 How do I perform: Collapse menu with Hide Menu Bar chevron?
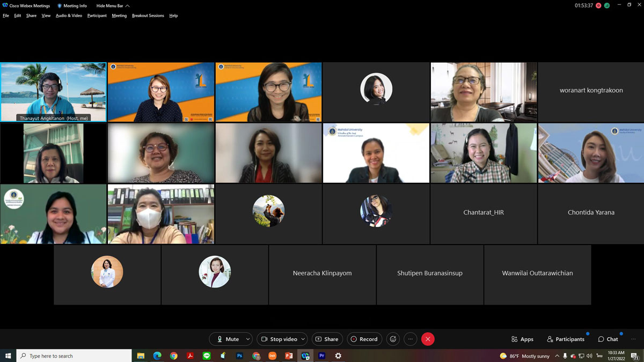pyautogui.click(x=127, y=6)
